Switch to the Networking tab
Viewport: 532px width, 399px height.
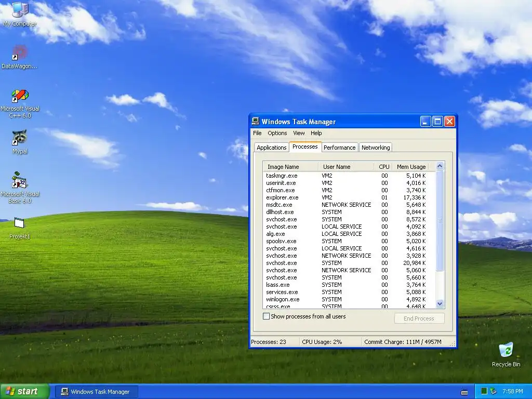pos(376,148)
